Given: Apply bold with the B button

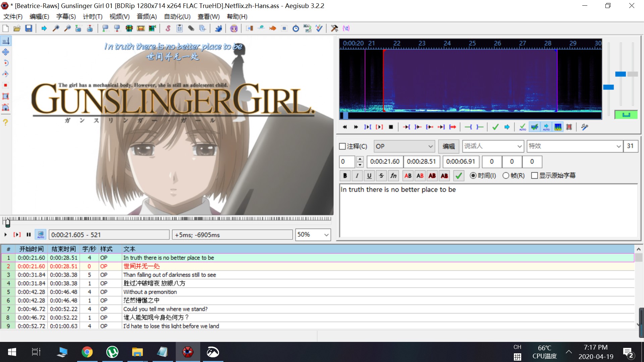Looking at the screenshot, I should coord(345,176).
